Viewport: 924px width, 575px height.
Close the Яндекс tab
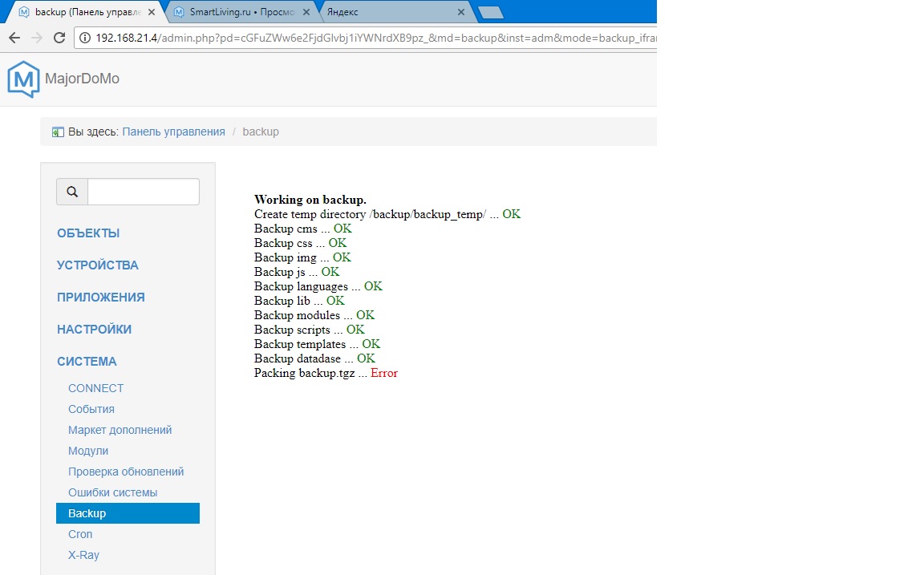point(461,12)
